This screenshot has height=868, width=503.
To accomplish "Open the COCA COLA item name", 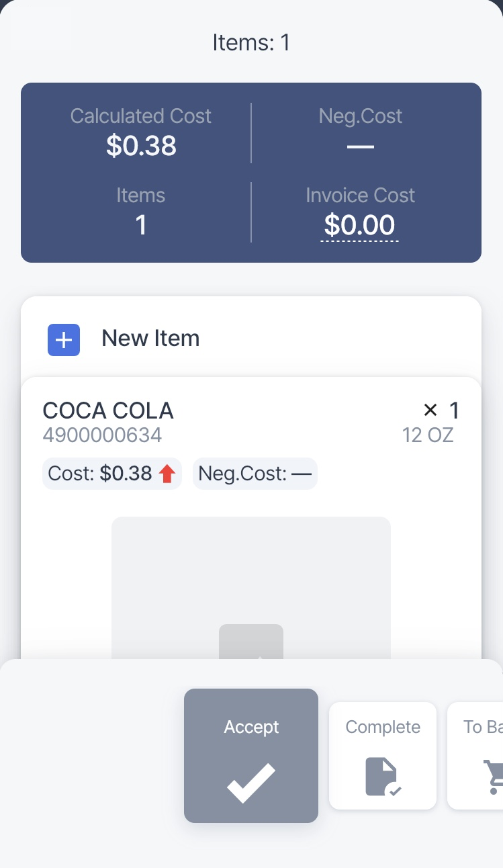I will tap(108, 410).
